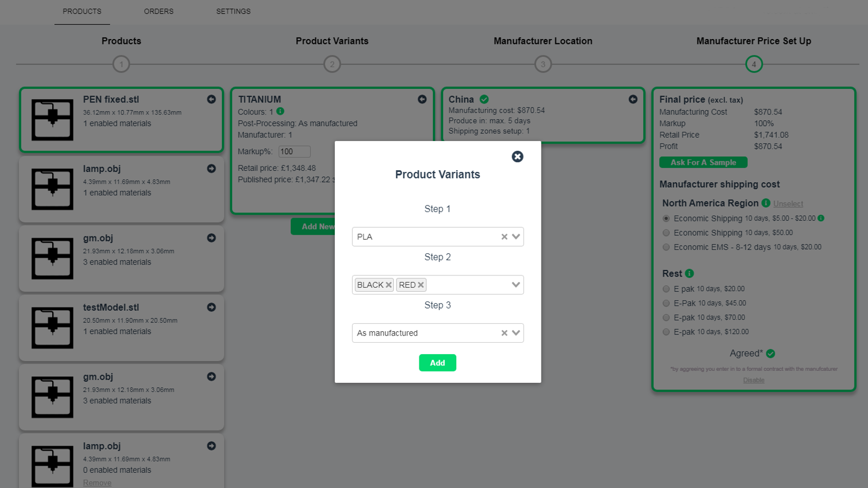Show info for Economic Shipping $5.00 - $20.00

click(x=821, y=218)
